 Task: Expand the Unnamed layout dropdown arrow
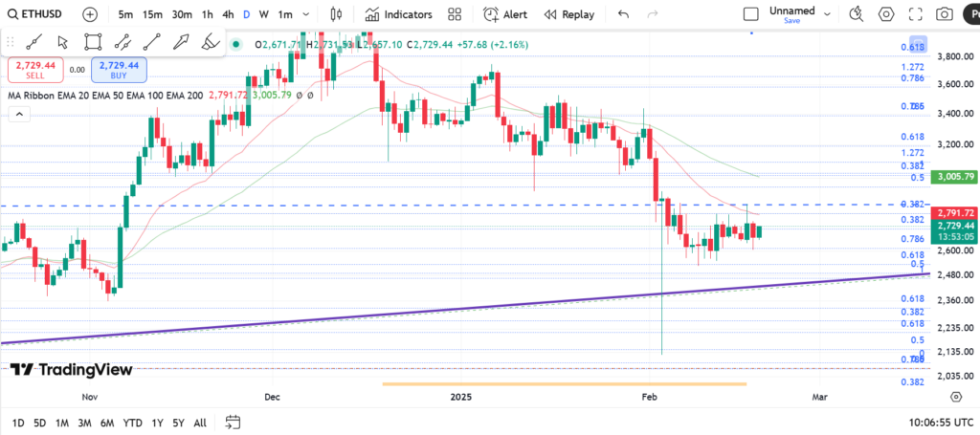pos(827,14)
